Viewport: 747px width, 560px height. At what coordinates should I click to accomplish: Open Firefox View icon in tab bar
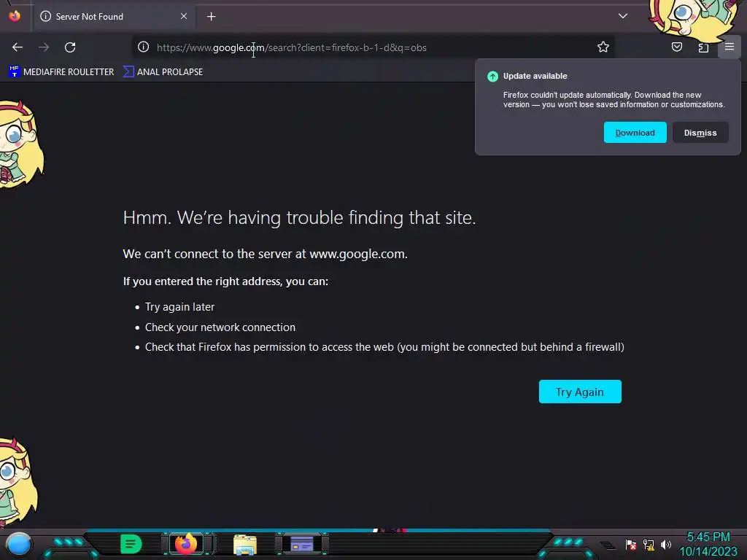pyautogui.click(x=15, y=16)
